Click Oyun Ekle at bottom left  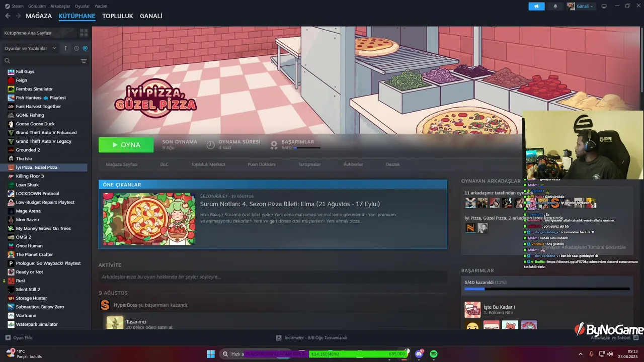coord(19,338)
